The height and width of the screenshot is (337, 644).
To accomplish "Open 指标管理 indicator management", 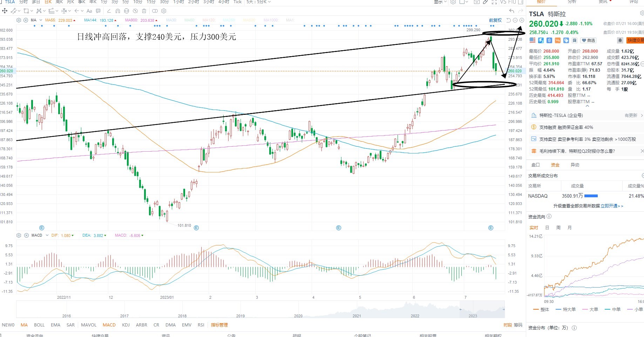I will click(x=219, y=325).
